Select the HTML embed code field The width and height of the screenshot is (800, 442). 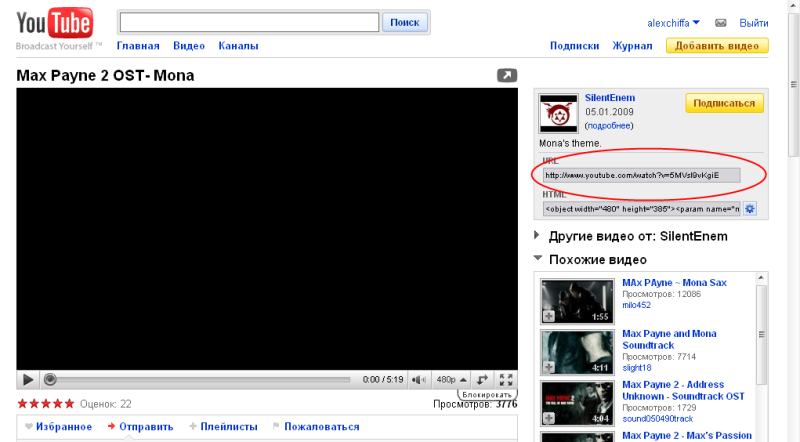coord(641,209)
